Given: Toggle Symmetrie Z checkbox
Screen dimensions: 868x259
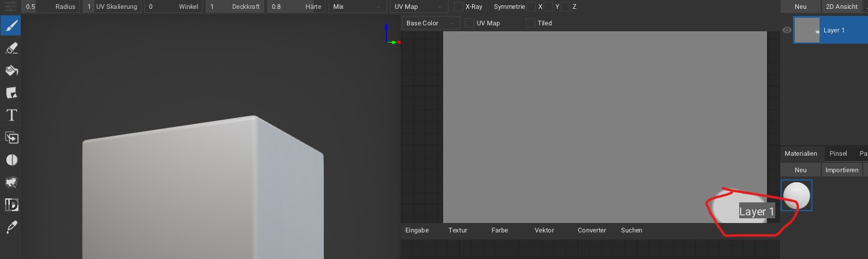Looking at the screenshot, I should [565, 6].
